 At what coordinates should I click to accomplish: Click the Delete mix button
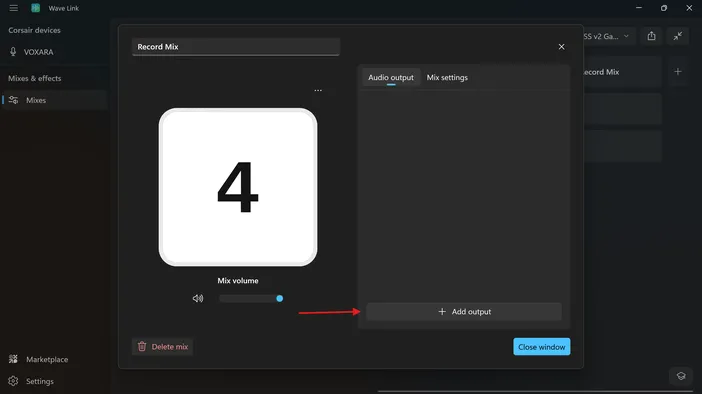[163, 347]
